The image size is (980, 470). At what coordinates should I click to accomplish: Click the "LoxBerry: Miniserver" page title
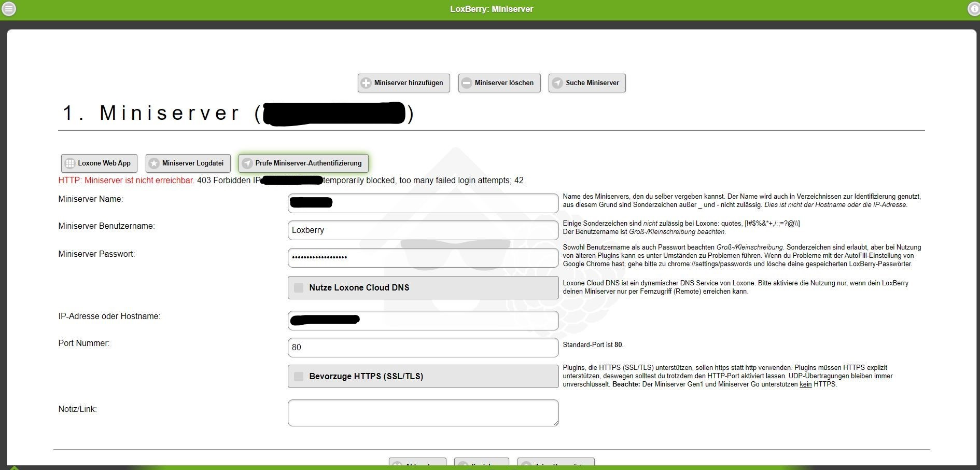tap(492, 9)
